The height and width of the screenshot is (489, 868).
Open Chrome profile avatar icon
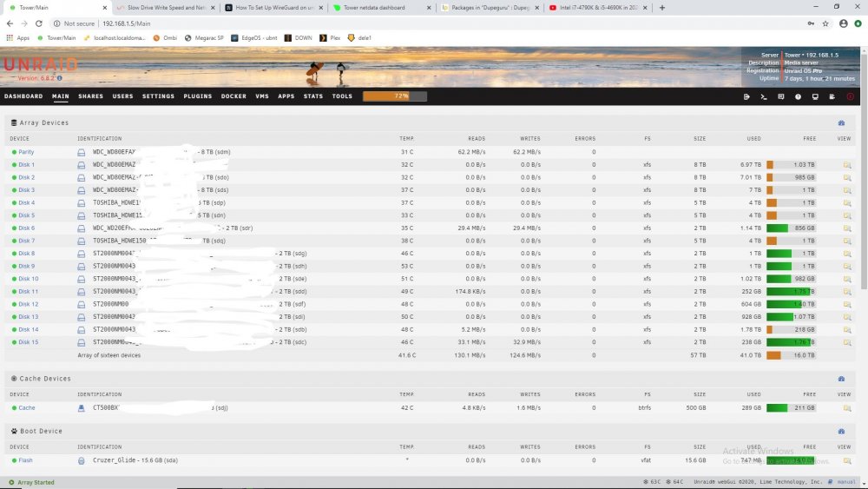(843, 23)
